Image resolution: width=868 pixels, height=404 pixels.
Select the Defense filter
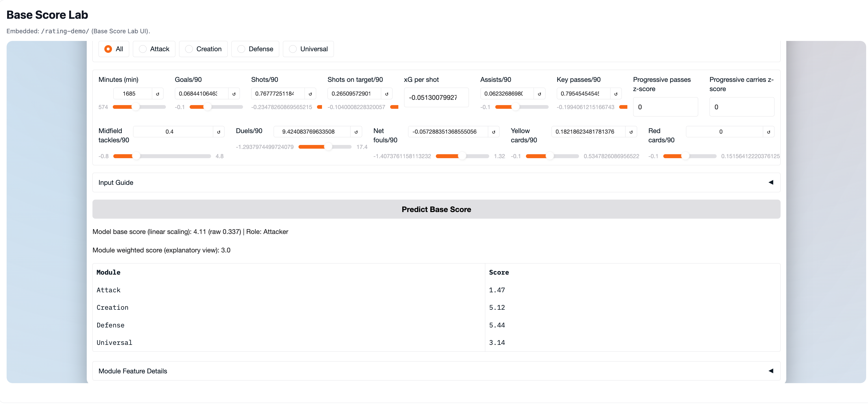(x=255, y=49)
